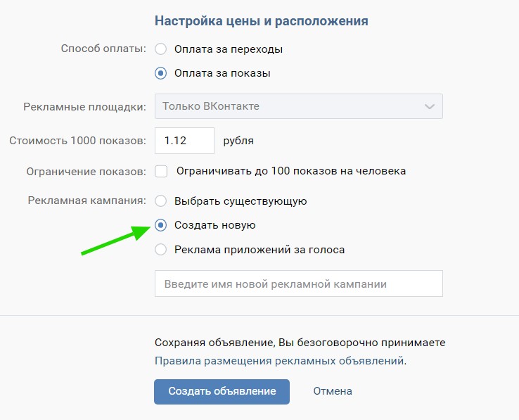Open the 'Правила размещения рекламных объявлений' link
The height and width of the screenshot is (420, 519).
tap(279, 361)
